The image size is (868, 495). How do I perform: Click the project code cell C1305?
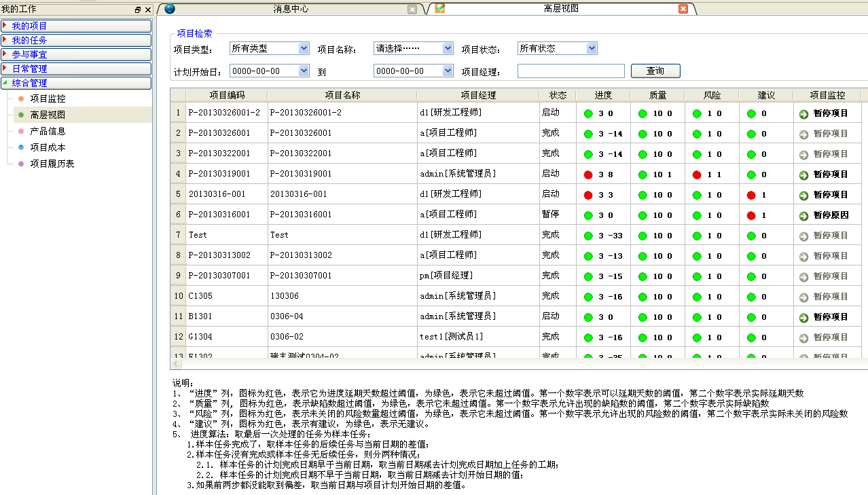coord(227,296)
